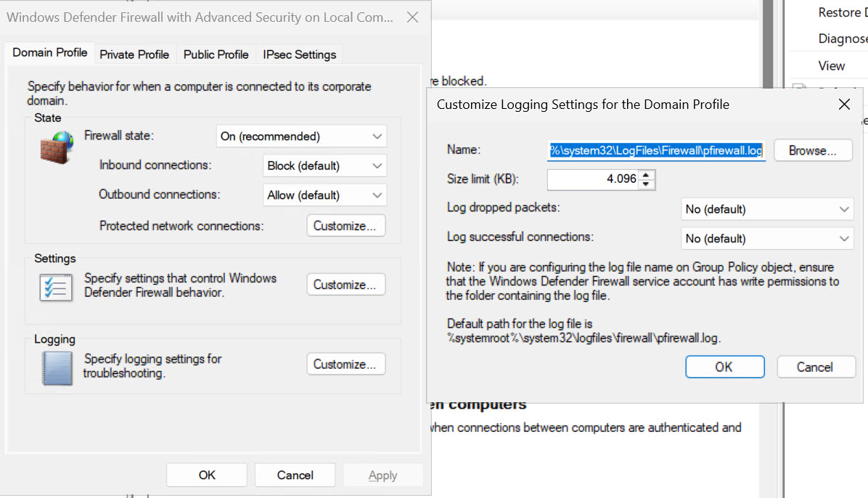Click Customize in the Logging section

(x=346, y=364)
